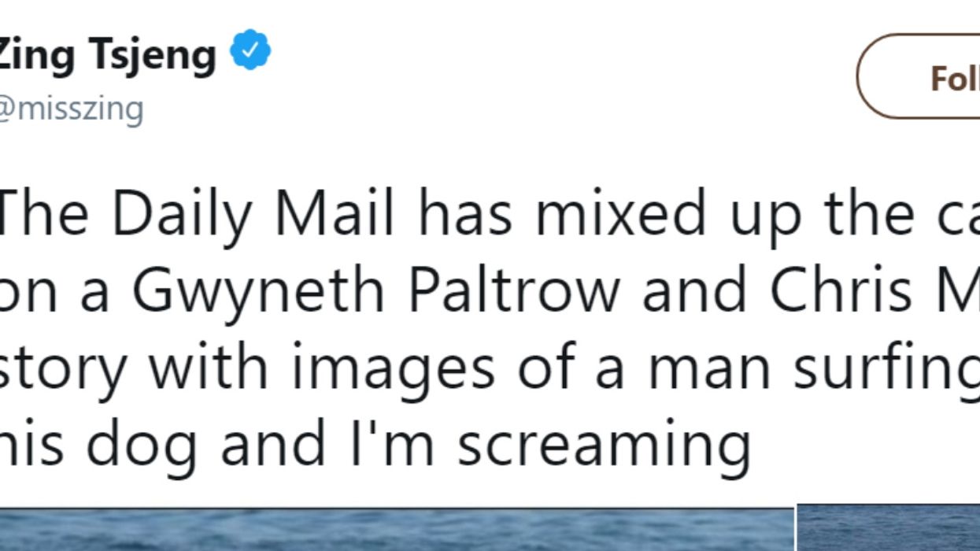Click the blue verified badge icon
Viewport: 980px width, 551px height.
click(250, 50)
